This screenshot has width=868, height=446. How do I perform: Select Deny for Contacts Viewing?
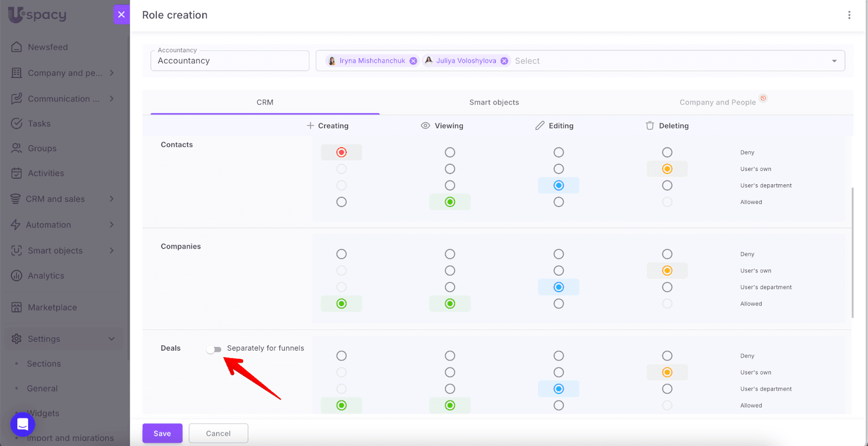pos(450,152)
